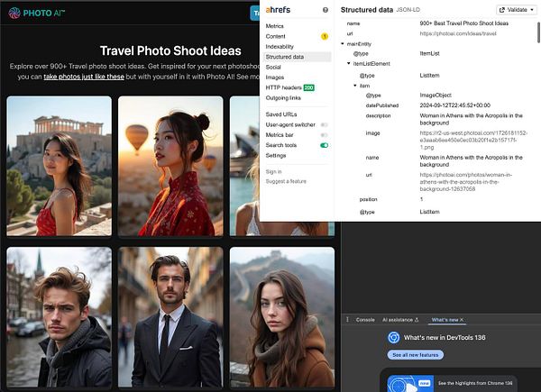Screen dimensions: 541x392
Task: Open the image URL ending in 1.png
Action: [x=473, y=140]
